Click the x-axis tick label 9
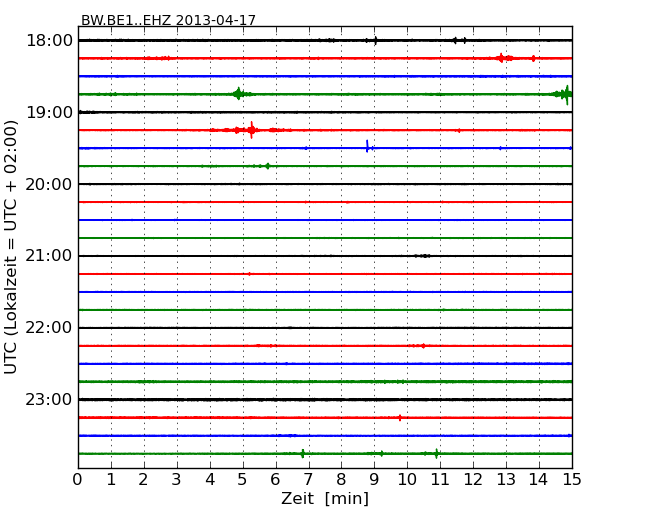The image size is (650, 520). point(374,479)
